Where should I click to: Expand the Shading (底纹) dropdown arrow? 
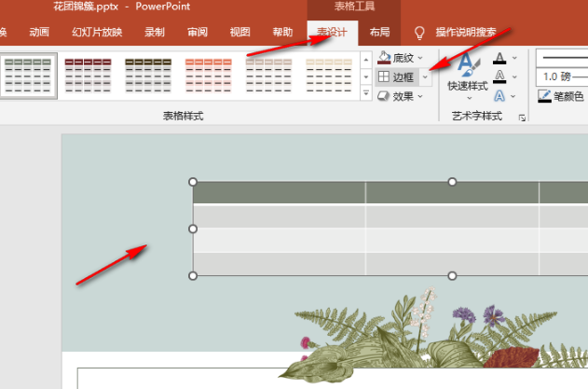[421, 59]
